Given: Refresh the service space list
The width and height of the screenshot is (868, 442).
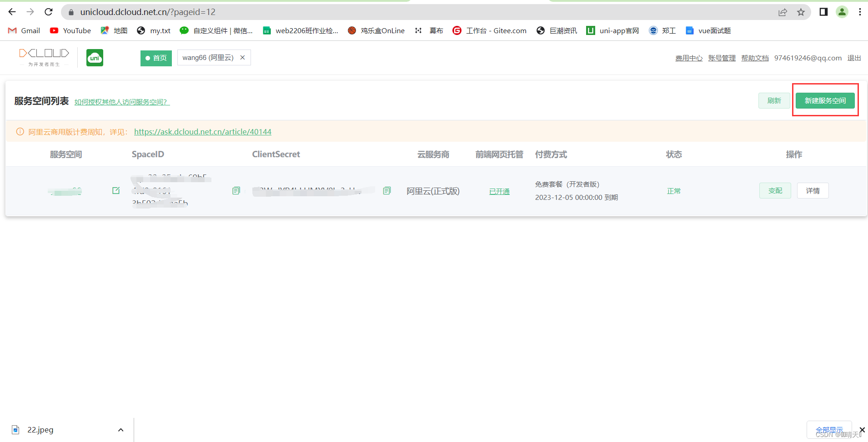Looking at the screenshot, I should tap(774, 100).
